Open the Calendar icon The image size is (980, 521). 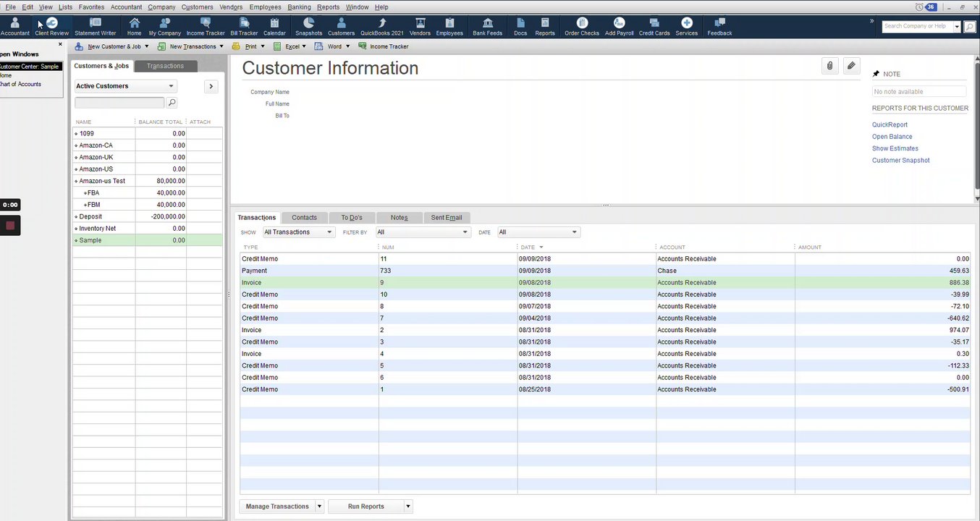click(274, 27)
